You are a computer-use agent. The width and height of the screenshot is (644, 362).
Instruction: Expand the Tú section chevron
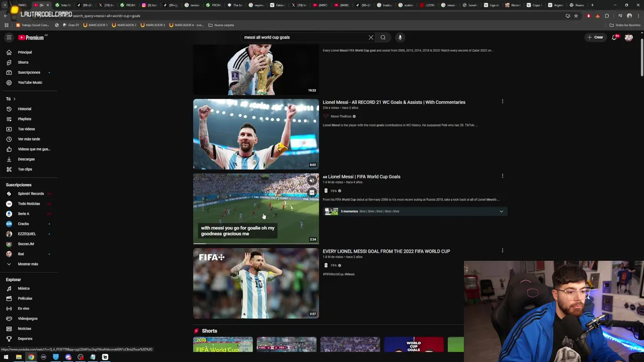tap(14, 99)
